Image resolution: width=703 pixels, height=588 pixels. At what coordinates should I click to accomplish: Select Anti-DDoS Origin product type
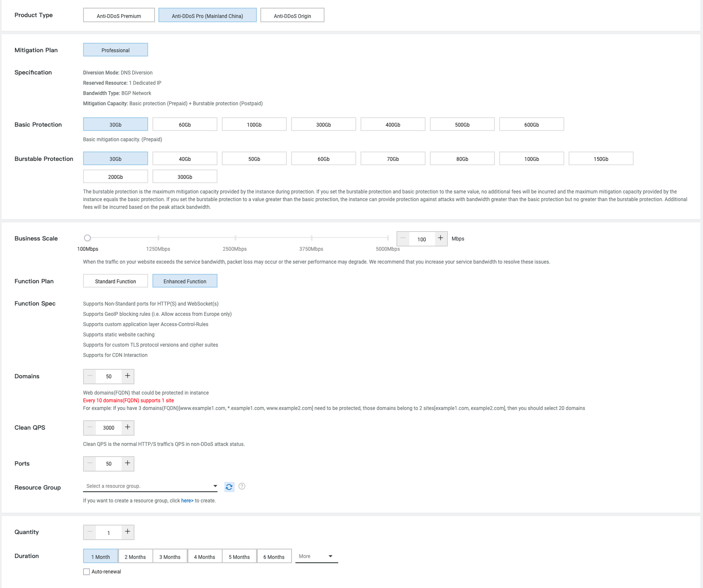pyautogui.click(x=292, y=15)
